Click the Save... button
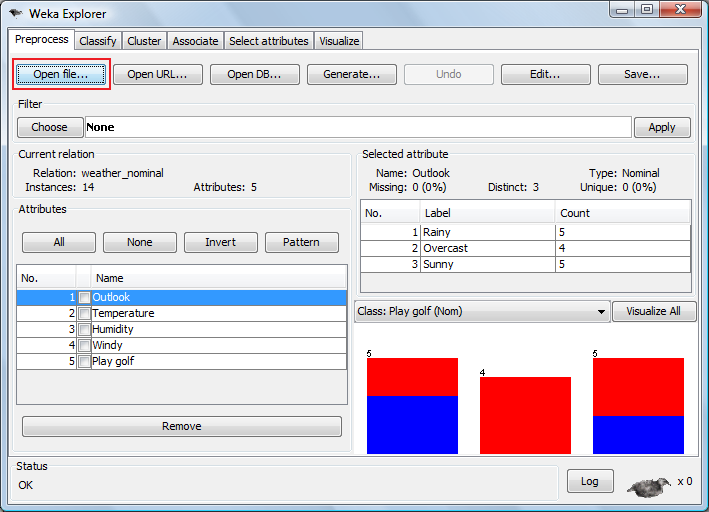The height and width of the screenshot is (512, 709). [x=643, y=74]
